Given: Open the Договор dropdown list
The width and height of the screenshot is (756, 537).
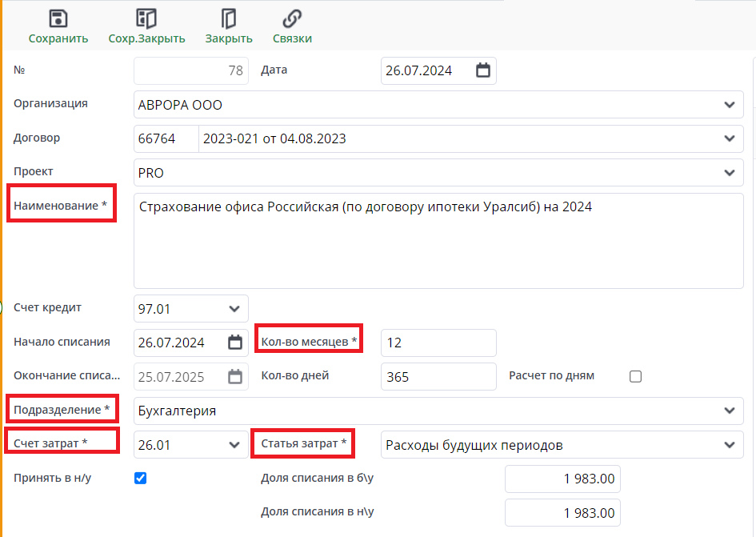Looking at the screenshot, I should click(729, 138).
